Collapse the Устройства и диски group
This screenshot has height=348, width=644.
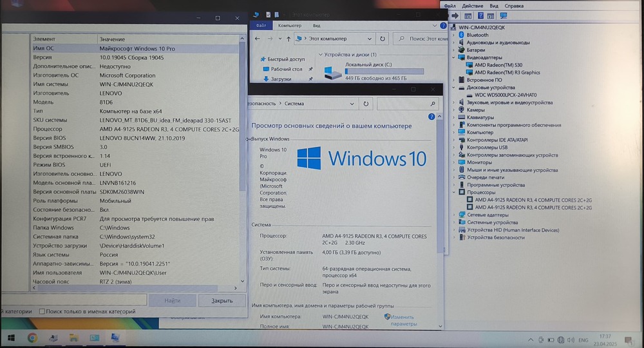coord(320,54)
